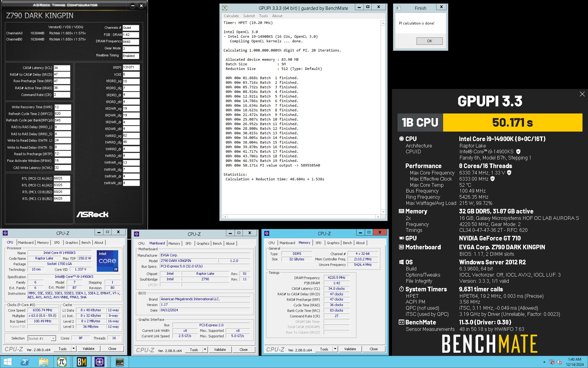Show hidden system tray icons
Screen dimensions: 588x368
544,362
